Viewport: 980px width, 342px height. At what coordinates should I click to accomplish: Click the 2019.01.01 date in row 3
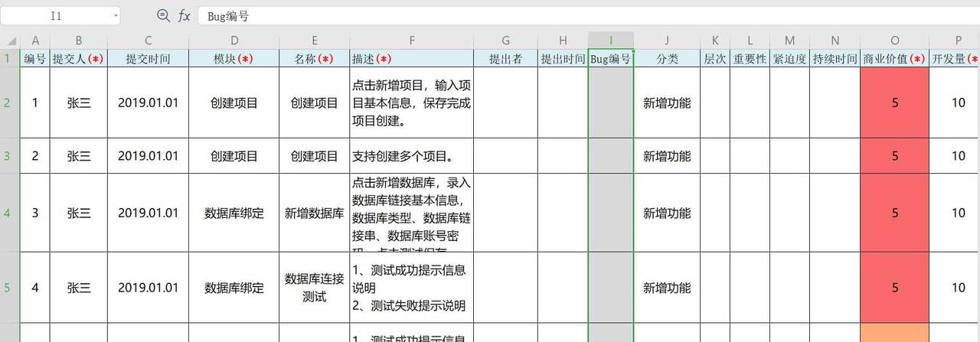point(148,156)
